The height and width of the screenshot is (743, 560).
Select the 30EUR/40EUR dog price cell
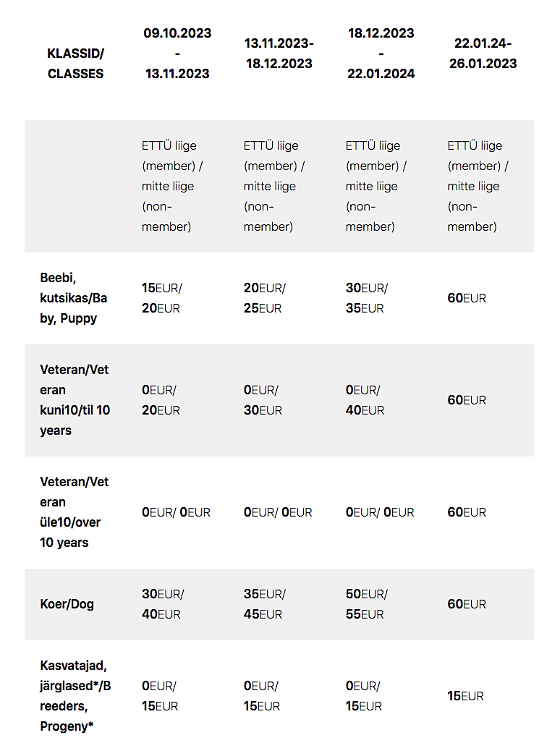click(x=163, y=604)
